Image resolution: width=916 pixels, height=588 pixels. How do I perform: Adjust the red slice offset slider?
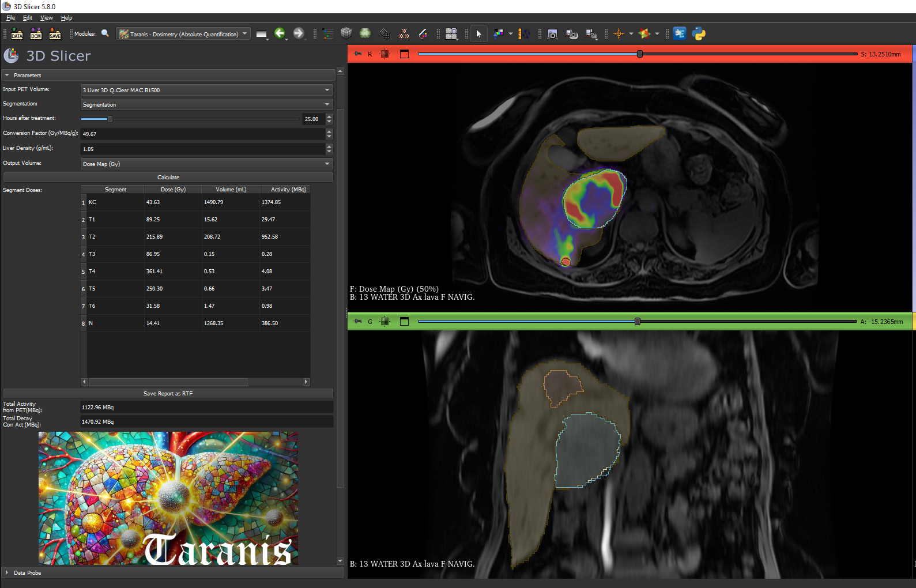(x=640, y=54)
